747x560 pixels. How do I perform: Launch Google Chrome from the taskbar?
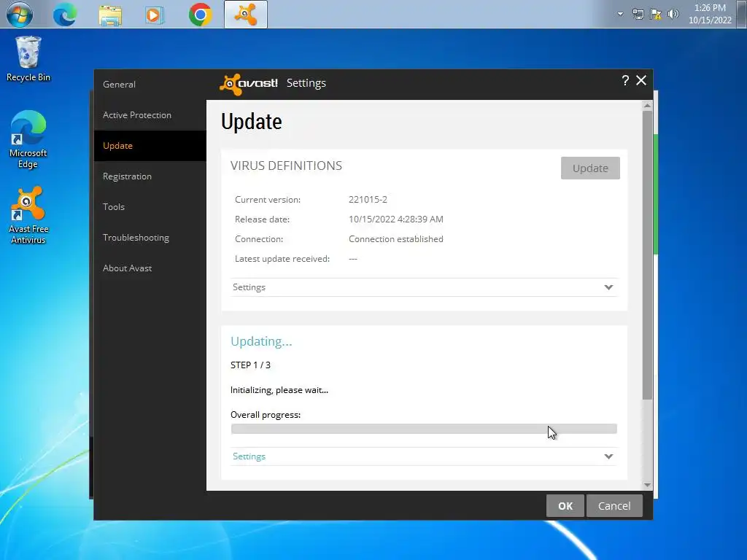200,15
